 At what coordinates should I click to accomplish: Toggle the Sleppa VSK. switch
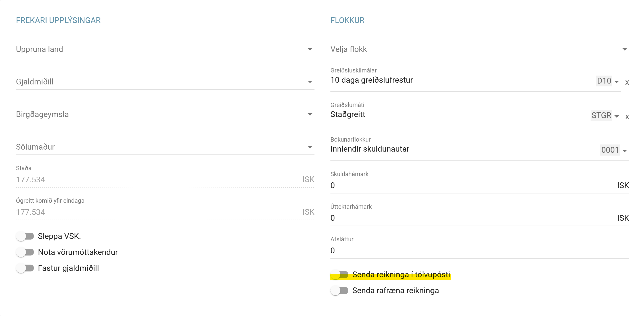coord(25,236)
